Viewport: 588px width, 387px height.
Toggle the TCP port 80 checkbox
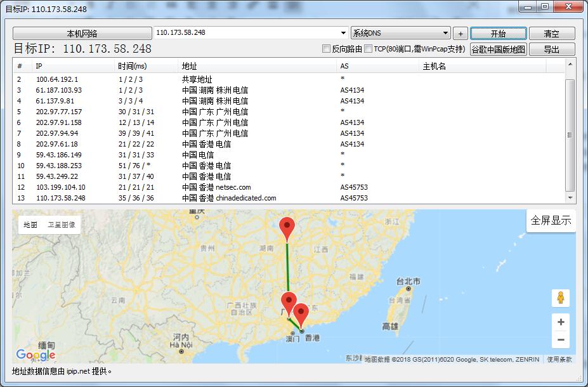tap(368, 49)
